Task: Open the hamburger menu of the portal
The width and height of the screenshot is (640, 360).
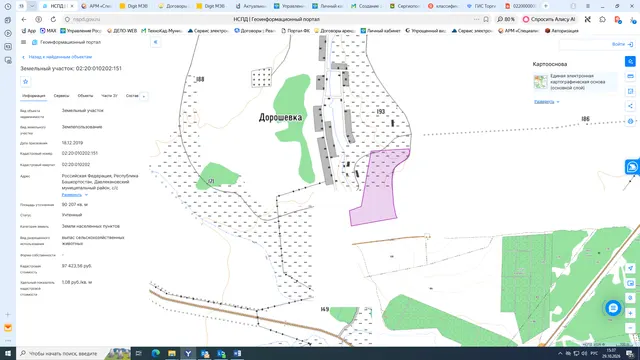Action: pyautogui.click(x=23, y=42)
